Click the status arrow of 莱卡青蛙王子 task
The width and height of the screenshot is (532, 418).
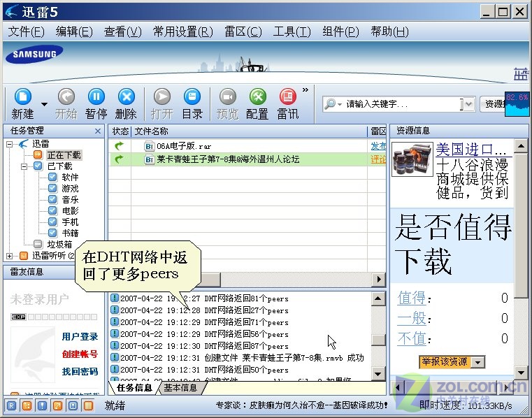coord(119,159)
